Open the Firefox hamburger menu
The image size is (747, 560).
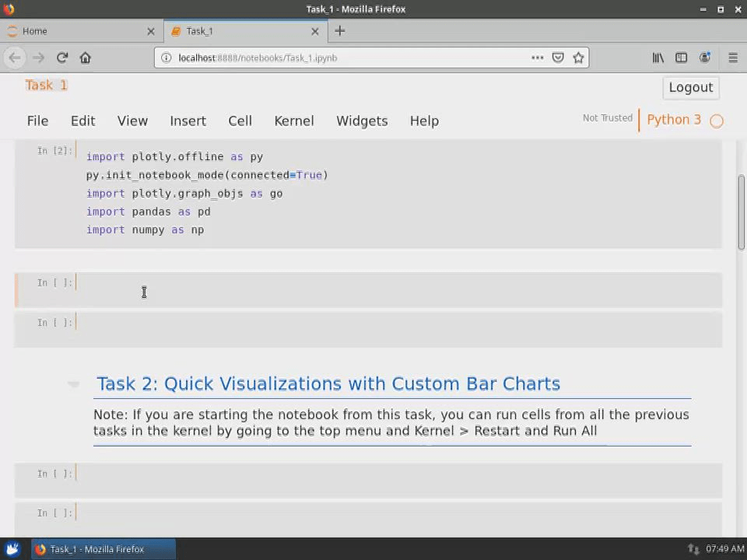pos(733,58)
